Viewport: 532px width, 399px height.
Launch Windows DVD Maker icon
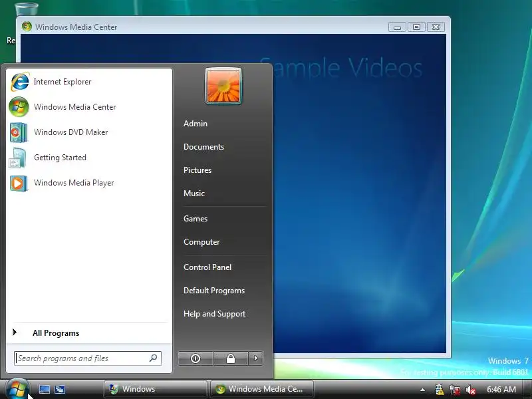[19, 132]
